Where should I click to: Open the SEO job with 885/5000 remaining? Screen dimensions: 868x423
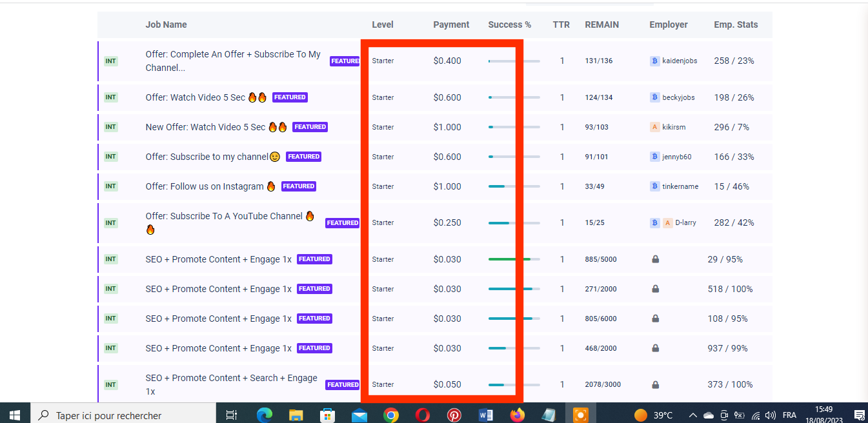(x=218, y=259)
